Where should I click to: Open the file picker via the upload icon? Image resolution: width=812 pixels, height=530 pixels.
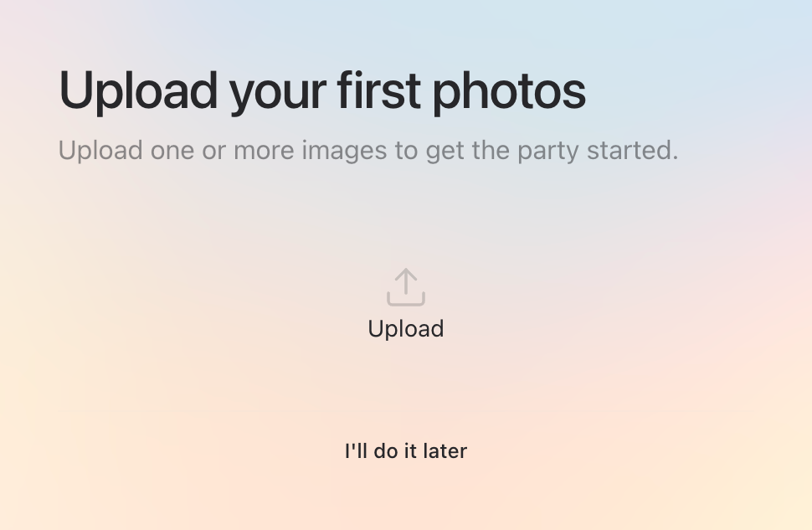pyautogui.click(x=406, y=287)
